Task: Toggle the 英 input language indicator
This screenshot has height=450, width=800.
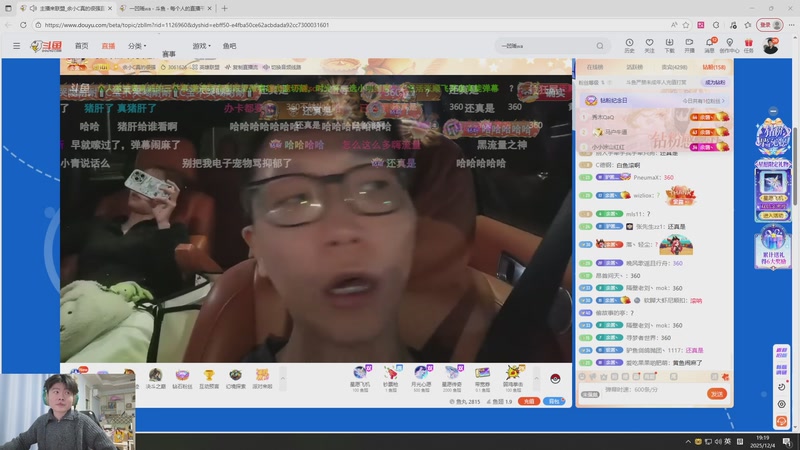Action: 728,441
